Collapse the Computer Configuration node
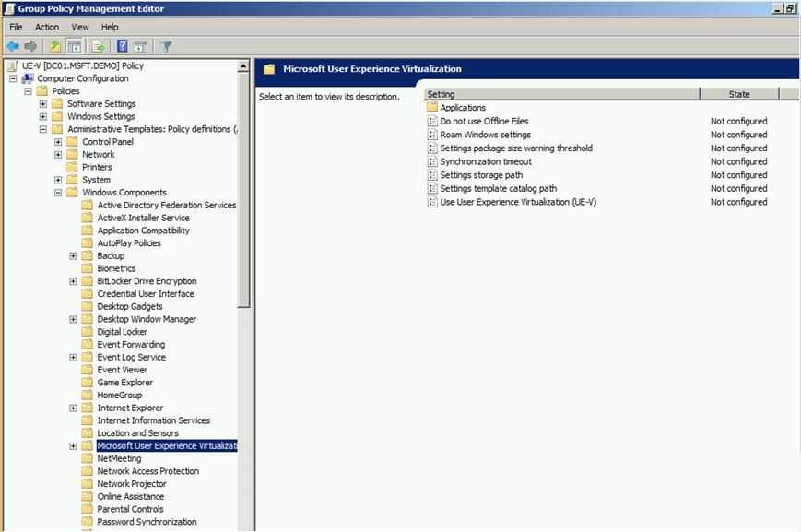The width and height of the screenshot is (801, 532). click(13, 78)
